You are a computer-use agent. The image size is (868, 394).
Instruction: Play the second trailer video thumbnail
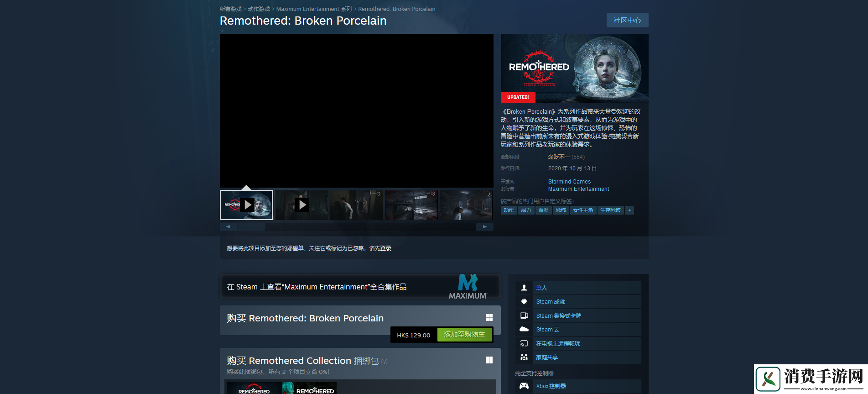(302, 205)
